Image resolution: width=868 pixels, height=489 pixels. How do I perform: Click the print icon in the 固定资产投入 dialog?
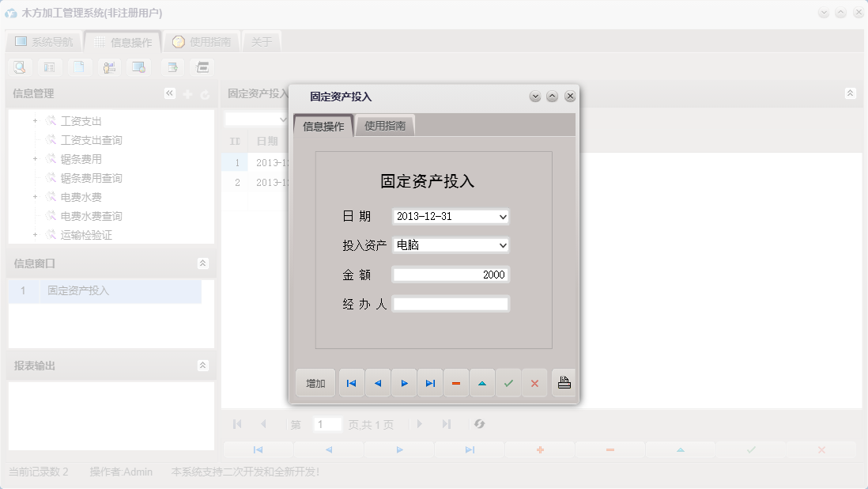click(x=562, y=382)
